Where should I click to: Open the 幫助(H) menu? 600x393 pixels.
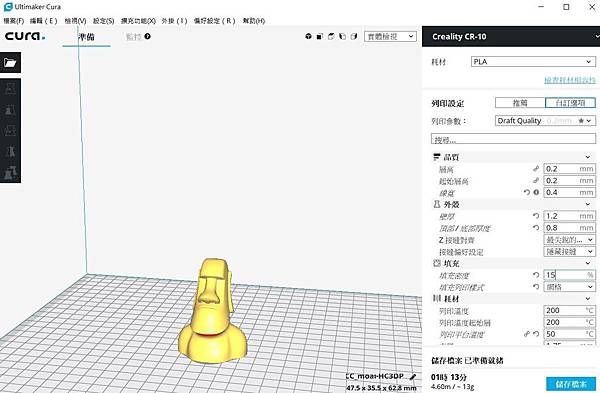(254, 21)
